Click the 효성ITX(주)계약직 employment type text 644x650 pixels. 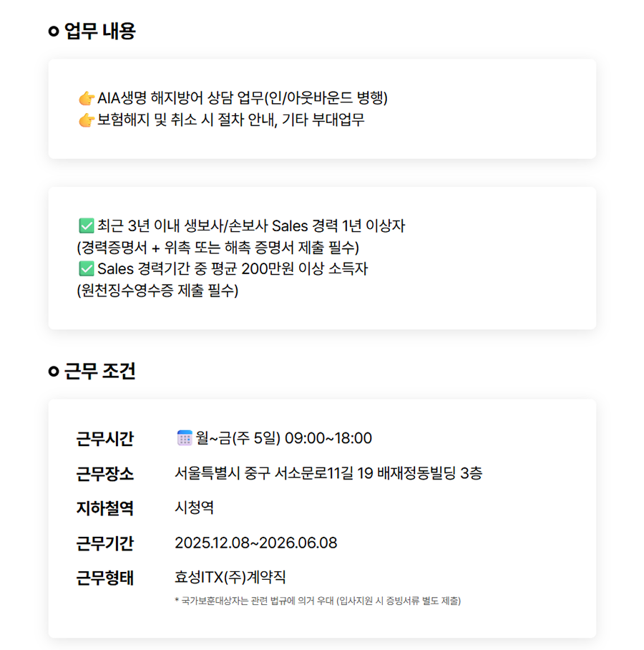(230, 578)
